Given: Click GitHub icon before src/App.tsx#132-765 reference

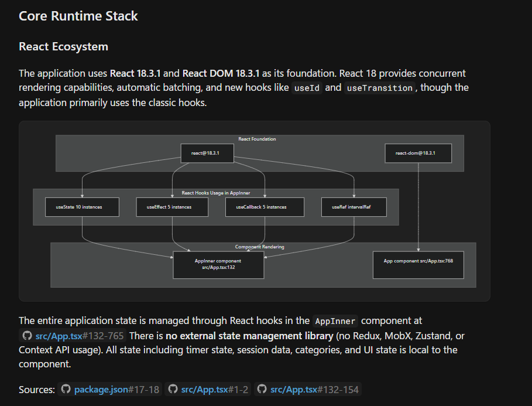Looking at the screenshot, I should point(26,336).
